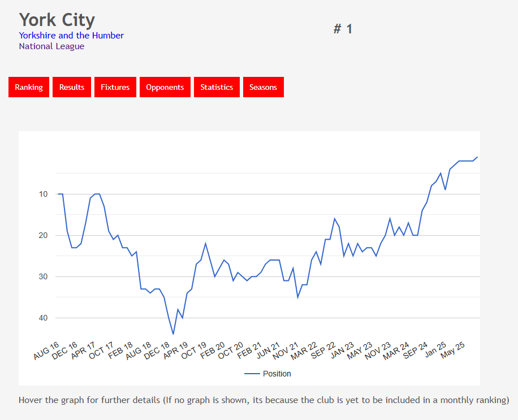Click the OCT 20 axis label
The height and width of the screenshot is (420, 518).
point(231,351)
